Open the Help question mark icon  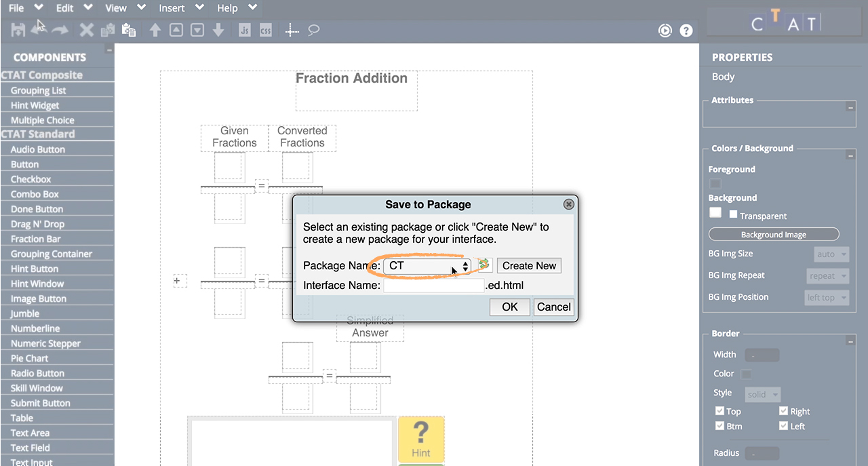(x=686, y=30)
